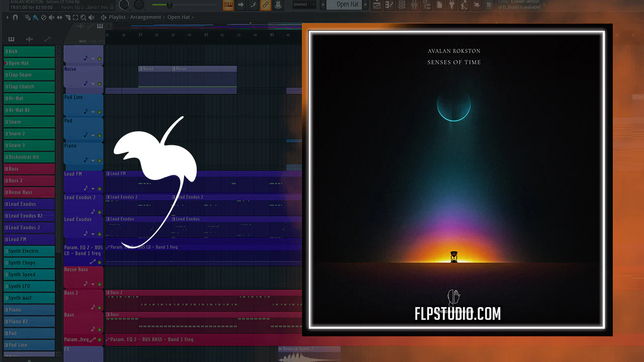Open the project picker from toolbar
This screenshot has width=644, height=362.
pos(439,5)
